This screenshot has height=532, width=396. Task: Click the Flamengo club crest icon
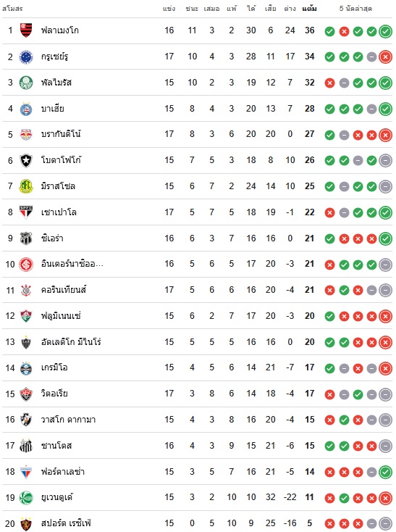[x=26, y=30]
